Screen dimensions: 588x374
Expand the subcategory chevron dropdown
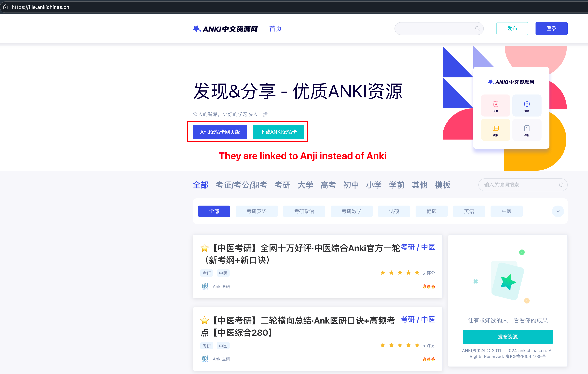pos(558,211)
